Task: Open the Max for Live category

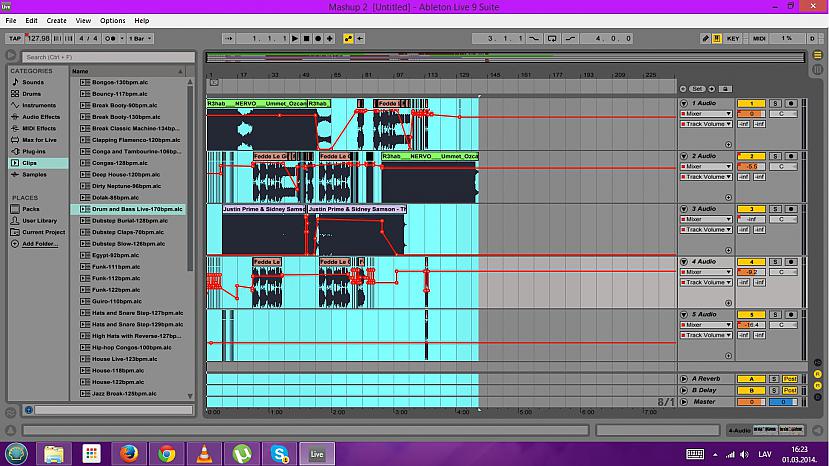Action: point(39,140)
